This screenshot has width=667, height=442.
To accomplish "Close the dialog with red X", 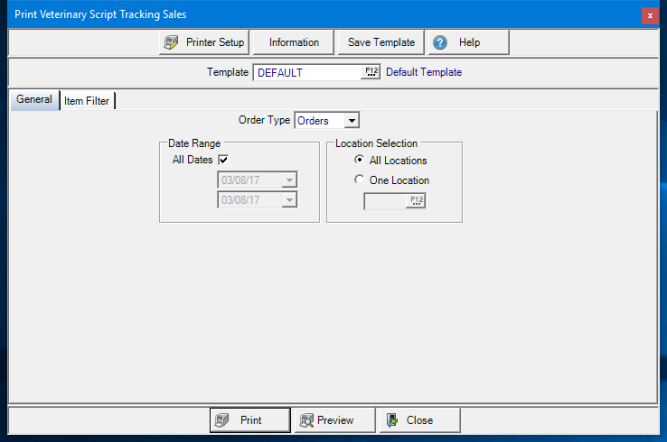I will (x=652, y=15).
